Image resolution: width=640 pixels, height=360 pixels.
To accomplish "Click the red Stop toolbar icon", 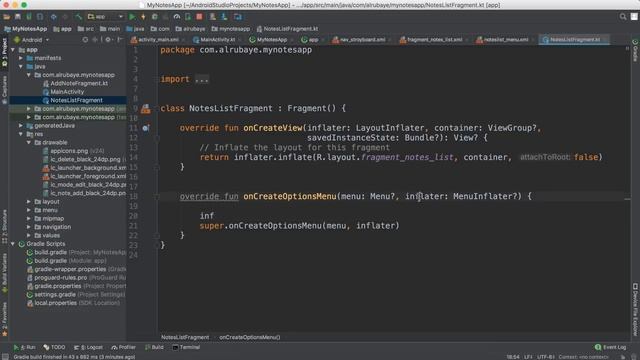I will pos(199,17).
